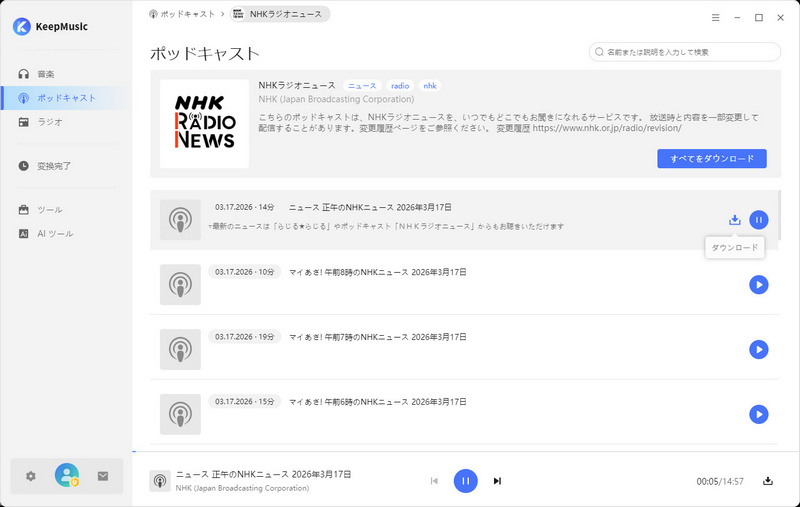Screen dimensions: 800x507
Task: Click the 00:05/14:57 time display
Action: (720, 481)
